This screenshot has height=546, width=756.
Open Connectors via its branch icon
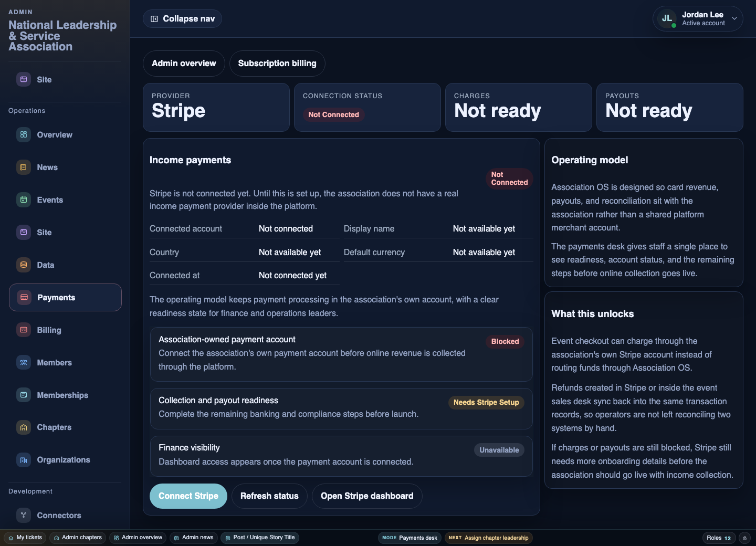pos(24,515)
